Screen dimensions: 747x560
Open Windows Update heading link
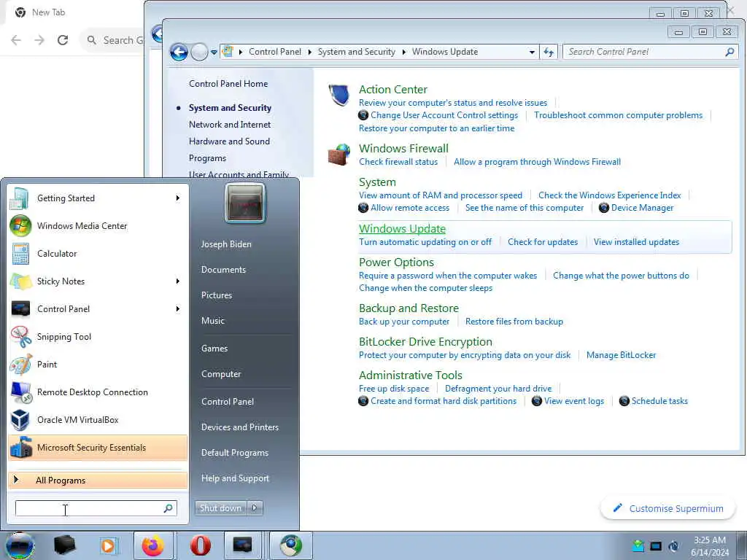[402, 228]
